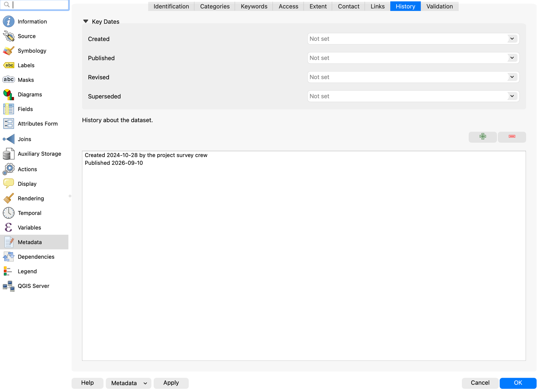The image size is (538, 392).
Task: Collapse the Key Dates section
Action: coord(86,22)
